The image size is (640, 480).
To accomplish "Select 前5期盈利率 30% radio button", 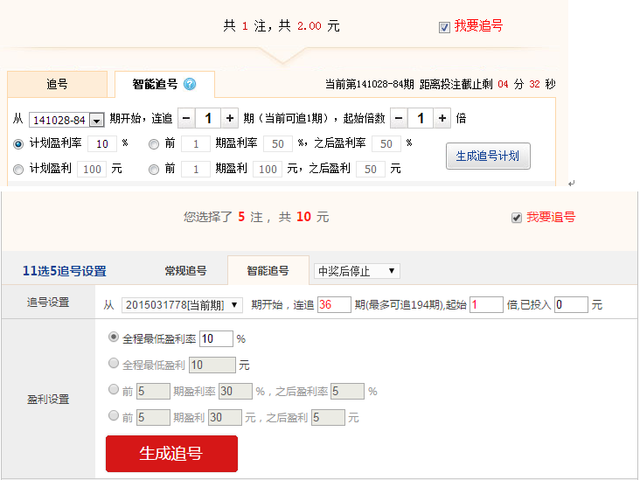I will [x=113, y=389].
